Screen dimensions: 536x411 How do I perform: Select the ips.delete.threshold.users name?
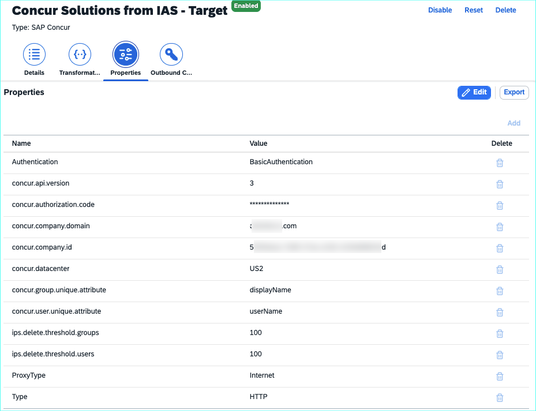[53, 354]
